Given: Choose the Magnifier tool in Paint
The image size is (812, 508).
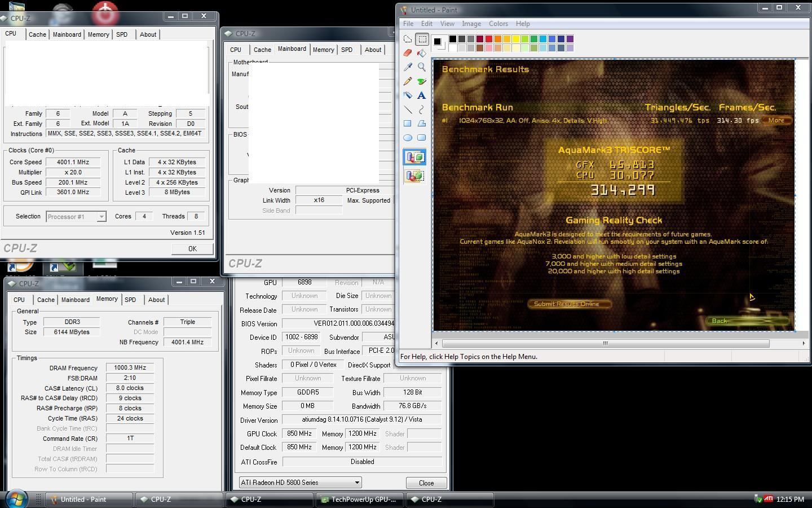Looking at the screenshot, I should point(422,67).
